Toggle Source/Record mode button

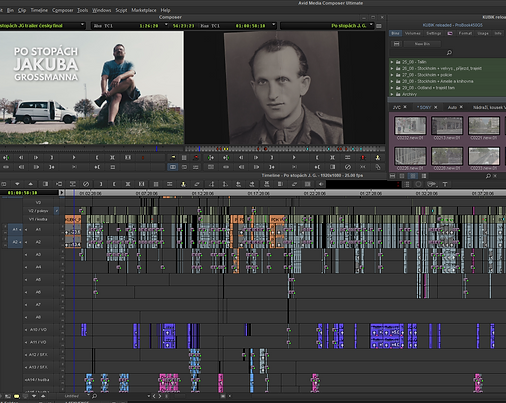point(173,167)
